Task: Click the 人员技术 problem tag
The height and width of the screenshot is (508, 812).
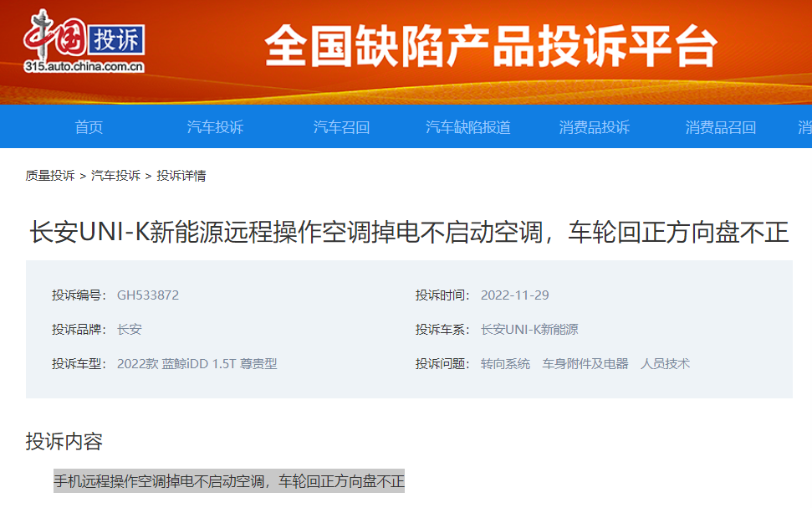Action: click(665, 364)
